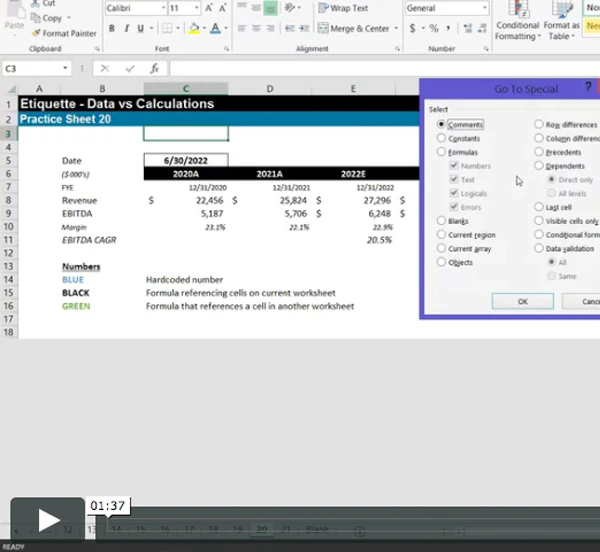Click Decrease Decimal icon
The image size is (600, 552).
coord(482,28)
